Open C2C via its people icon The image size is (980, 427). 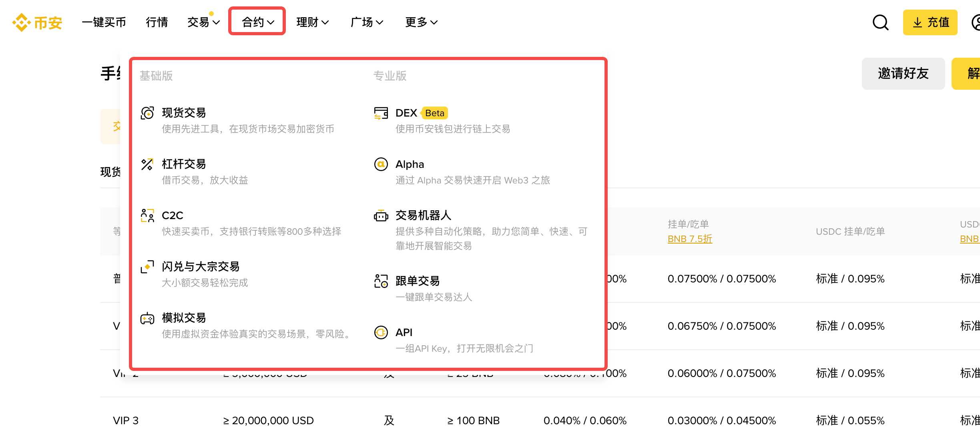click(x=147, y=215)
